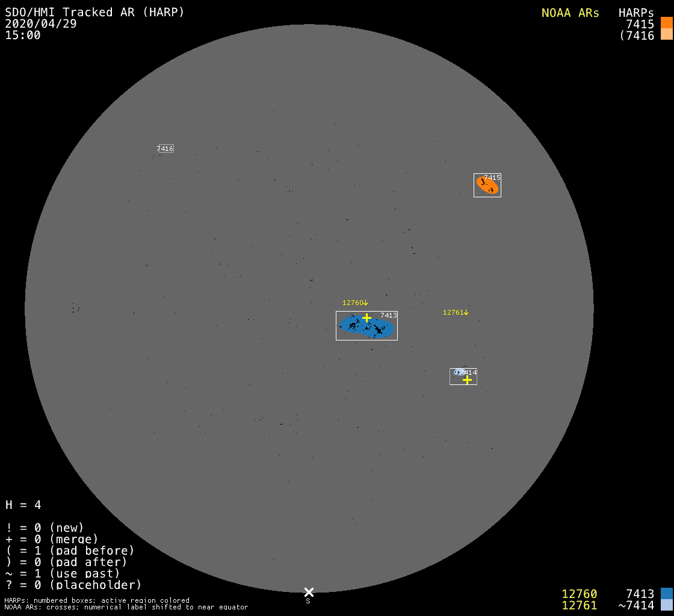This screenshot has width=674, height=616.
Task: Click the blue swatch beside 7413 legend
Action: pos(666,594)
